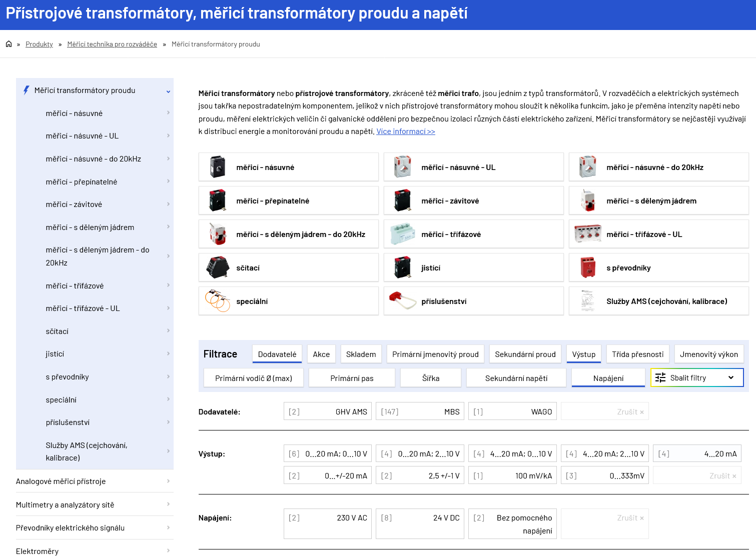Select the Třída přesnosti filter tab
The width and height of the screenshot is (756, 560).
(637, 354)
